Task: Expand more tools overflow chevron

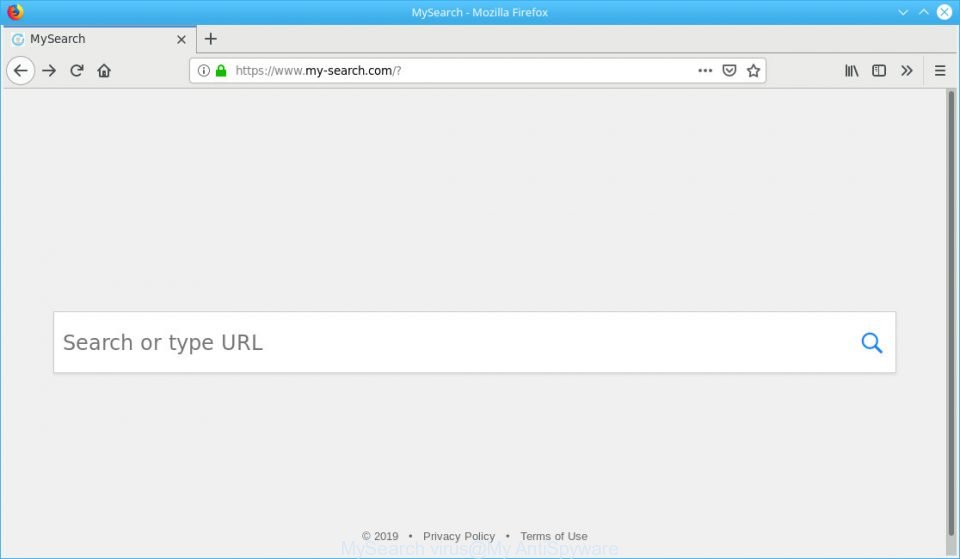Action: point(906,70)
